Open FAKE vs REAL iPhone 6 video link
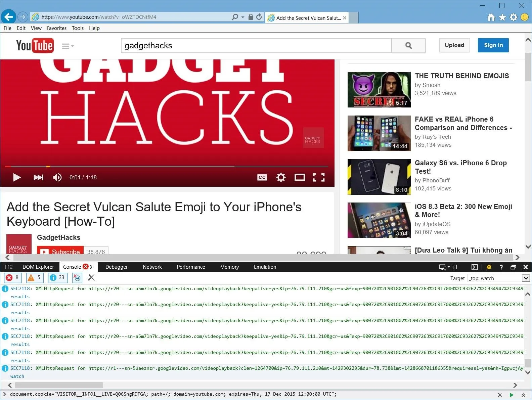The height and width of the screenshot is (400, 532). click(x=463, y=124)
